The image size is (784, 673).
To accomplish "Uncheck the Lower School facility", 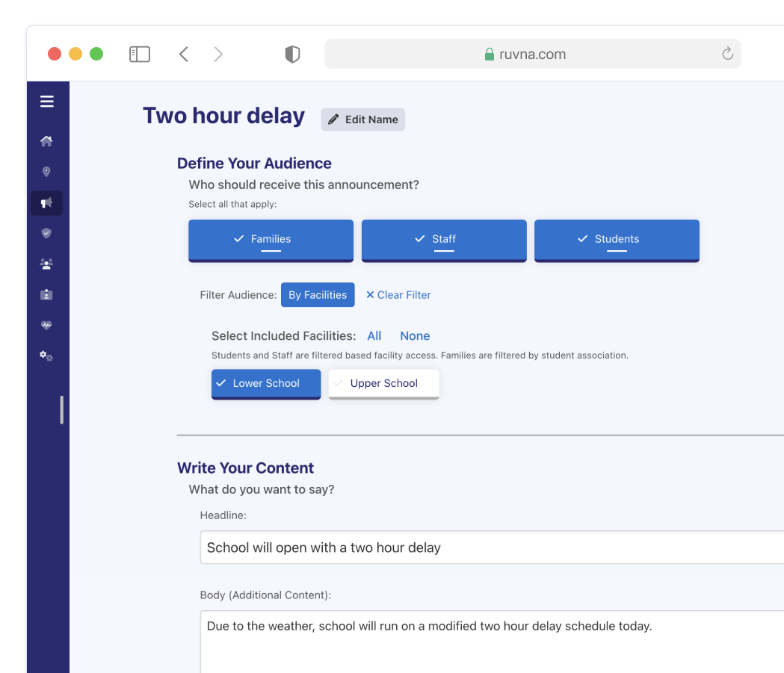I will (266, 383).
